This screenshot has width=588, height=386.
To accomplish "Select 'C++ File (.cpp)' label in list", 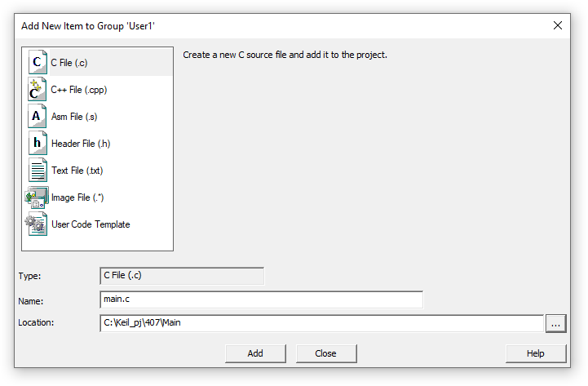I will pyautogui.click(x=79, y=90).
